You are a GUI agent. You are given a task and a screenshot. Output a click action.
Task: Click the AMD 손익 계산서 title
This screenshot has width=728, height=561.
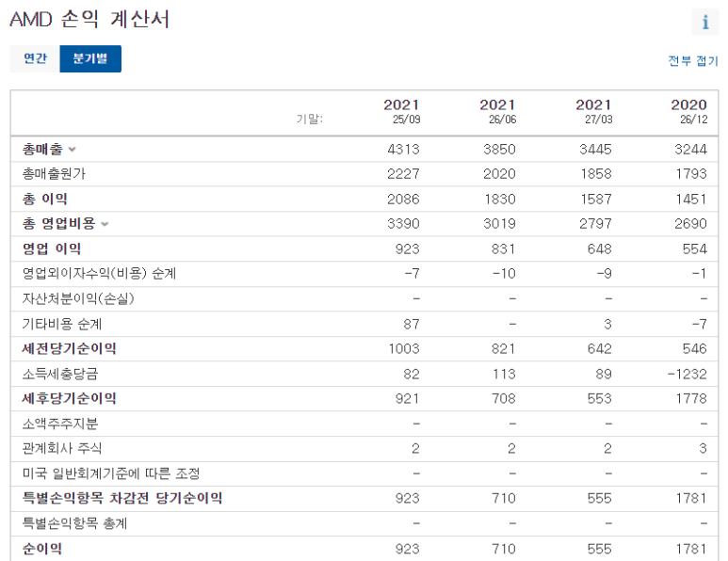click(x=89, y=20)
